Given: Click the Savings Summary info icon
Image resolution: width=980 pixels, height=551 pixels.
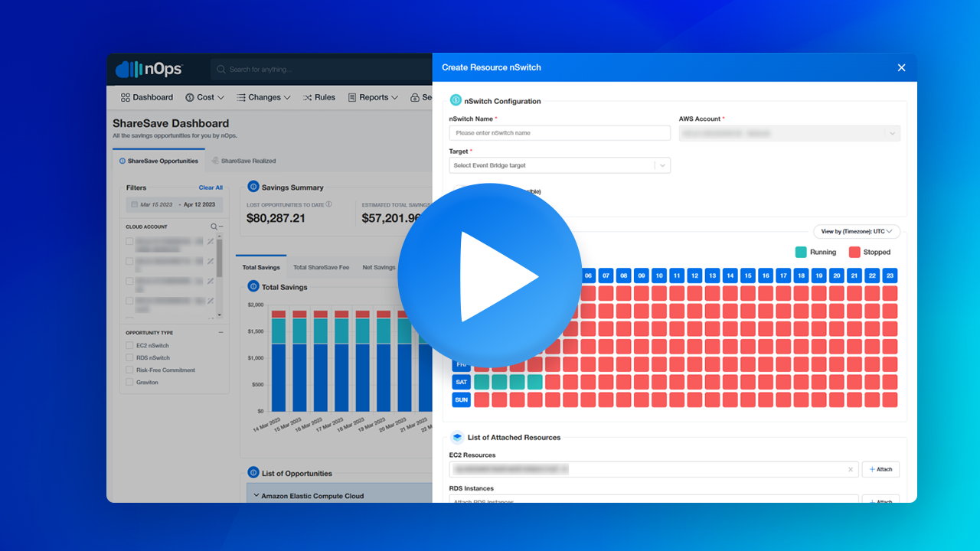Looking at the screenshot, I should [253, 187].
